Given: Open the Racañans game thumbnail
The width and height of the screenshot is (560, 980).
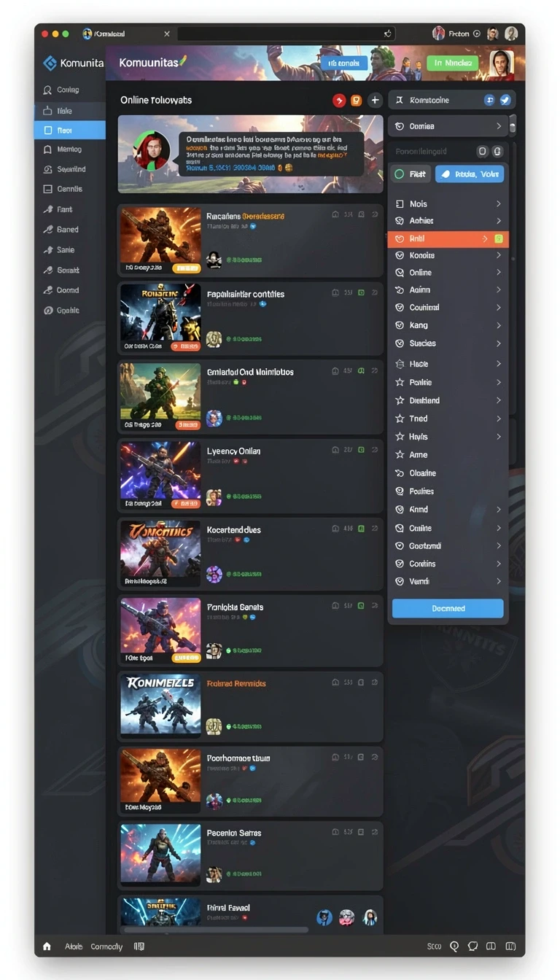Looking at the screenshot, I should pyautogui.click(x=160, y=241).
